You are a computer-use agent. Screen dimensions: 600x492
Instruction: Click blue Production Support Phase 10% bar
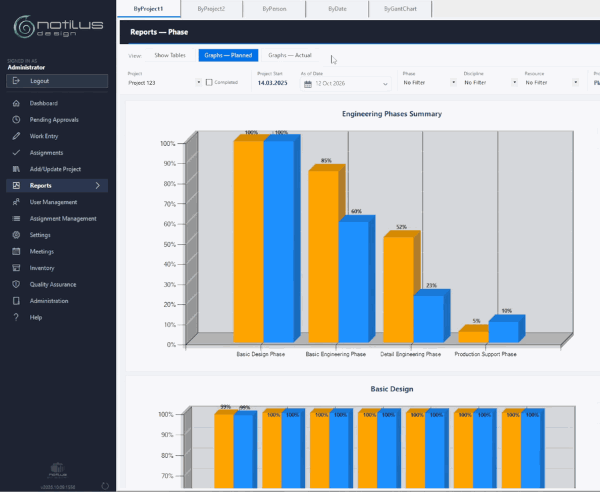pyautogui.click(x=504, y=332)
